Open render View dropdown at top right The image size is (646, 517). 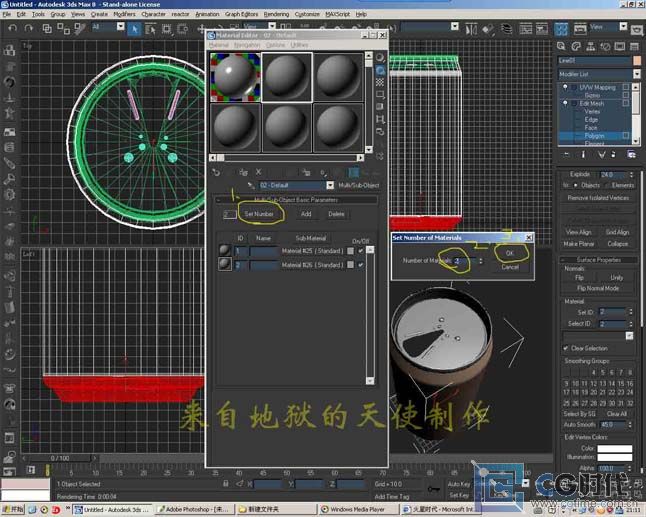coord(623,27)
